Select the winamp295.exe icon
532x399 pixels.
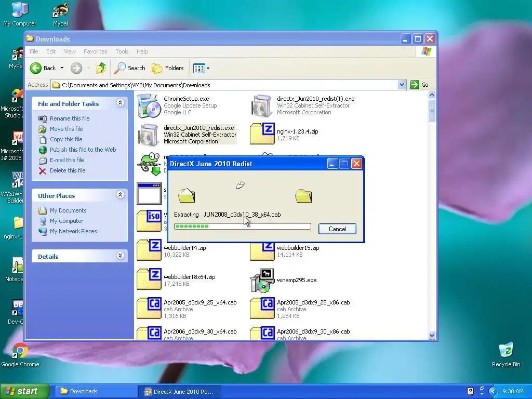tap(262, 280)
